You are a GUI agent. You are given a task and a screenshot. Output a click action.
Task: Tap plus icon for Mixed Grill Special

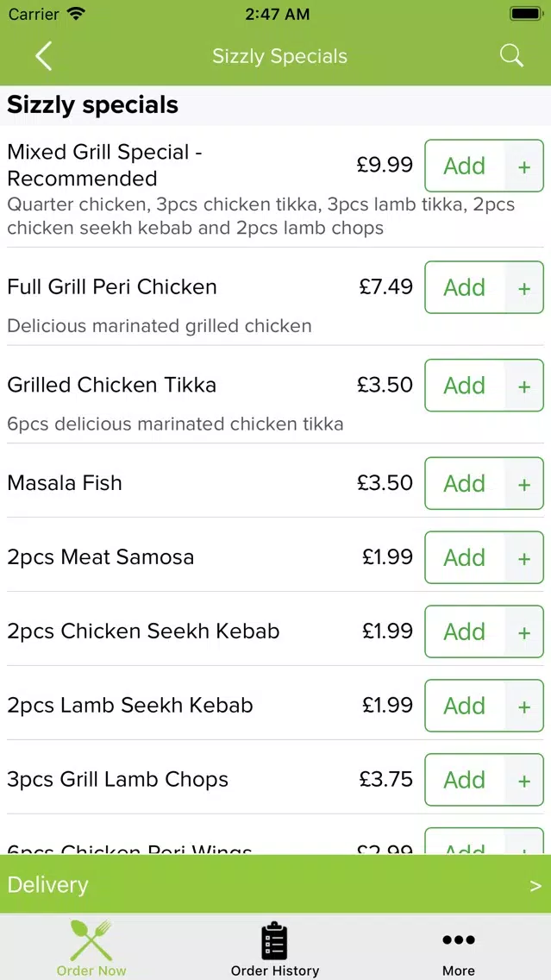pos(524,166)
